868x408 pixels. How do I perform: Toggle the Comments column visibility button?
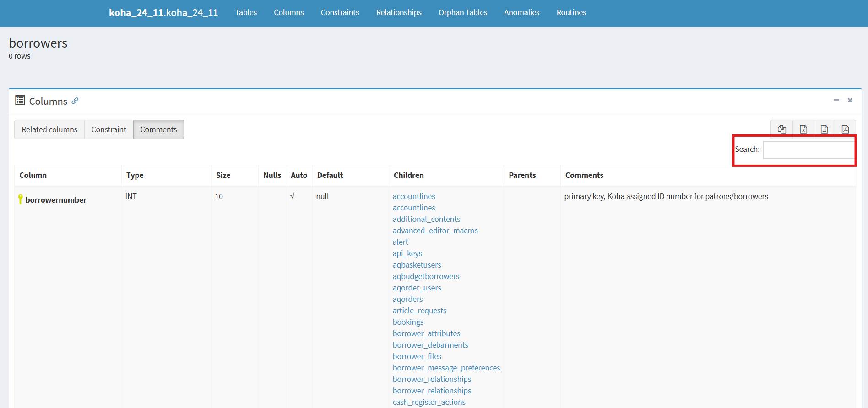(x=158, y=129)
